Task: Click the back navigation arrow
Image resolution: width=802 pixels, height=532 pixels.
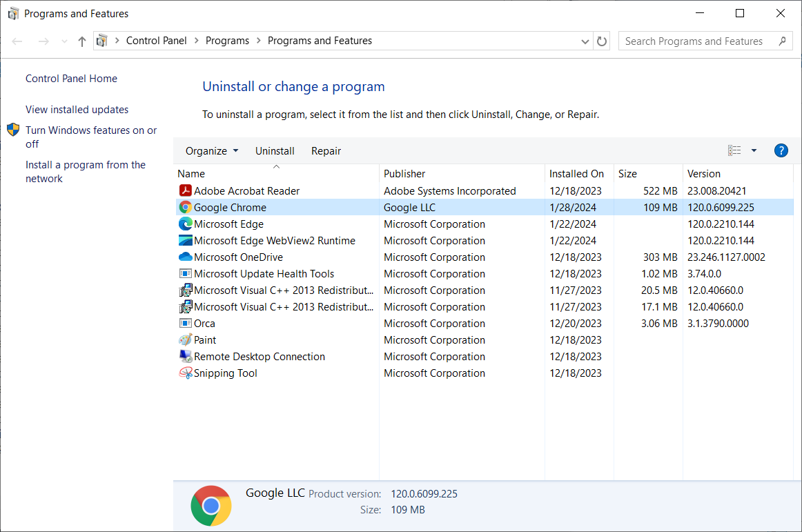Action: [17, 41]
